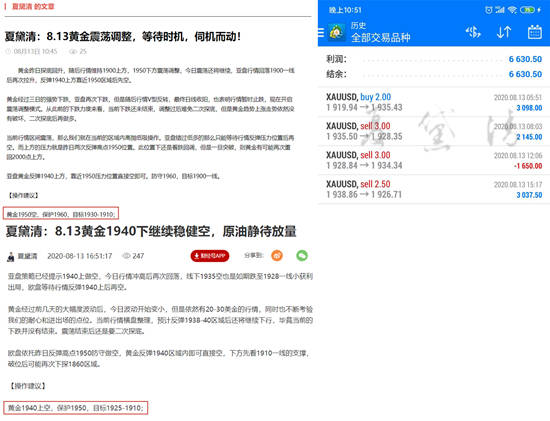Share article to WeChat green icon
Viewport: 550px width, 421px height.
click(302, 255)
